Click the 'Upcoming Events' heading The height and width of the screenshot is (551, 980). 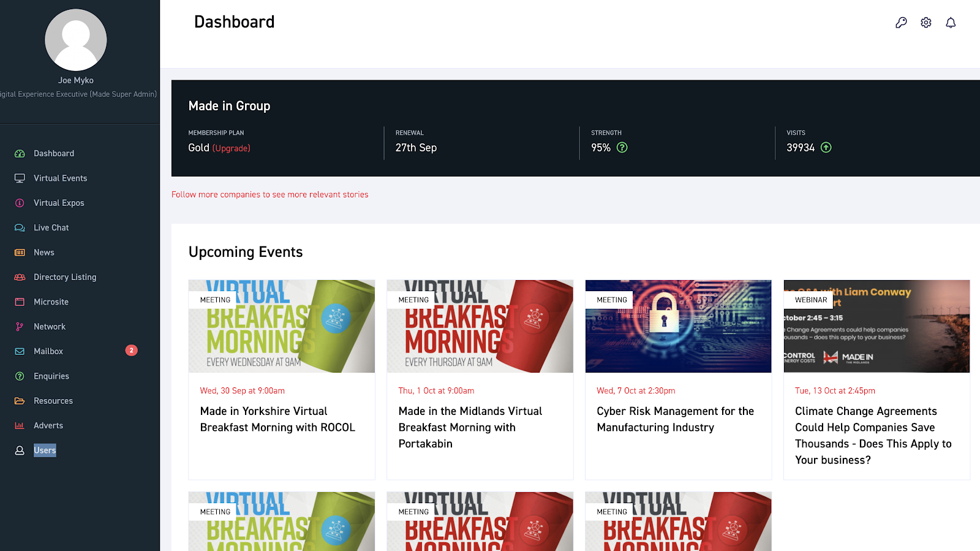click(x=246, y=252)
